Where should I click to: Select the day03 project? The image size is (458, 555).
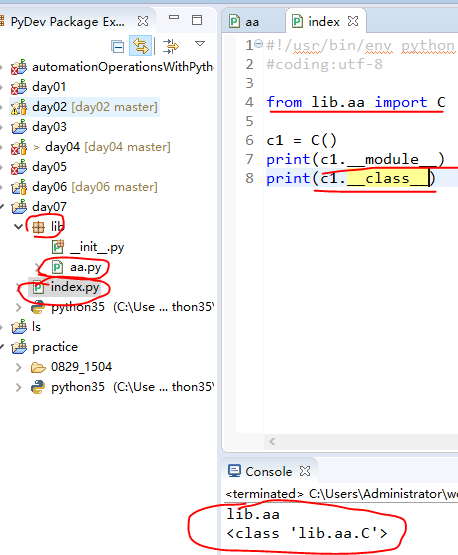click(49, 127)
